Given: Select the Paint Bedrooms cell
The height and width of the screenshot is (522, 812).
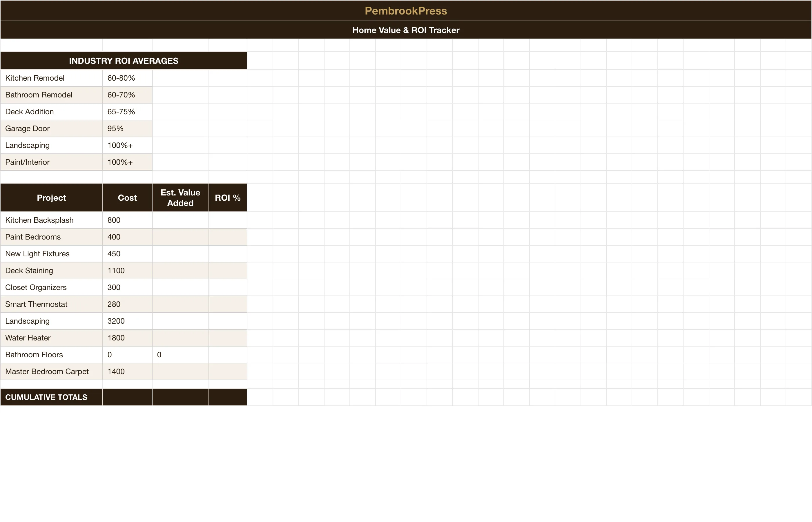Looking at the screenshot, I should 52,237.
